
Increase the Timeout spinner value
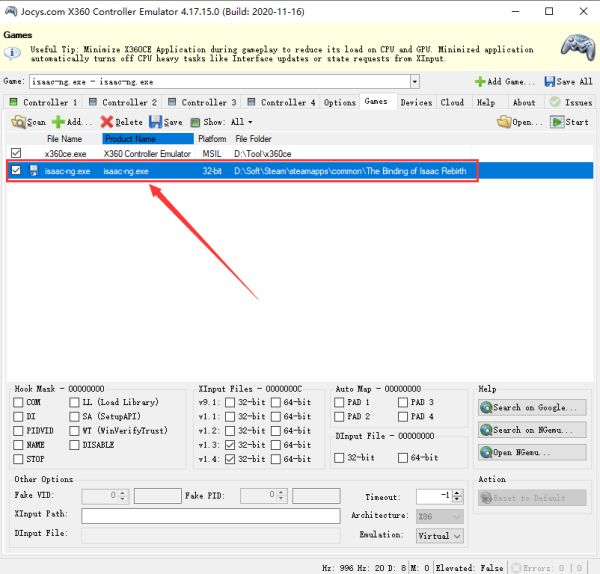459,492
